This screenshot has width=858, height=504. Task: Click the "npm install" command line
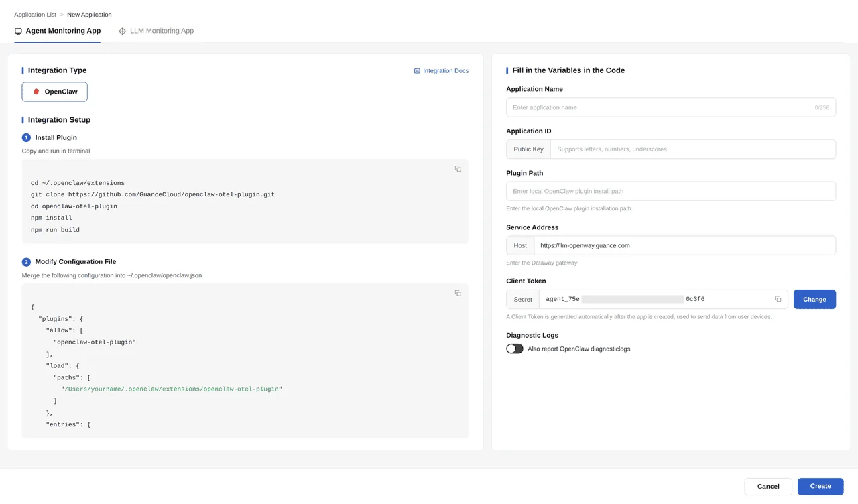pos(52,218)
